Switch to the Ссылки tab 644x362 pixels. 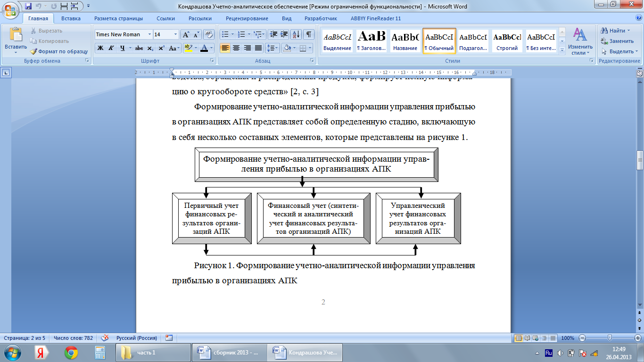166,18
